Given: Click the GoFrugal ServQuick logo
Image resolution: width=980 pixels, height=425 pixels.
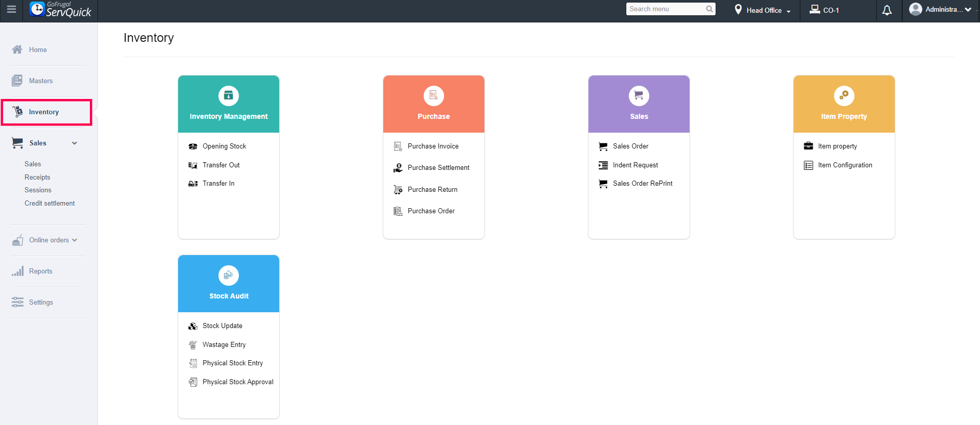Looking at the screenshot, I should [60, 9].
